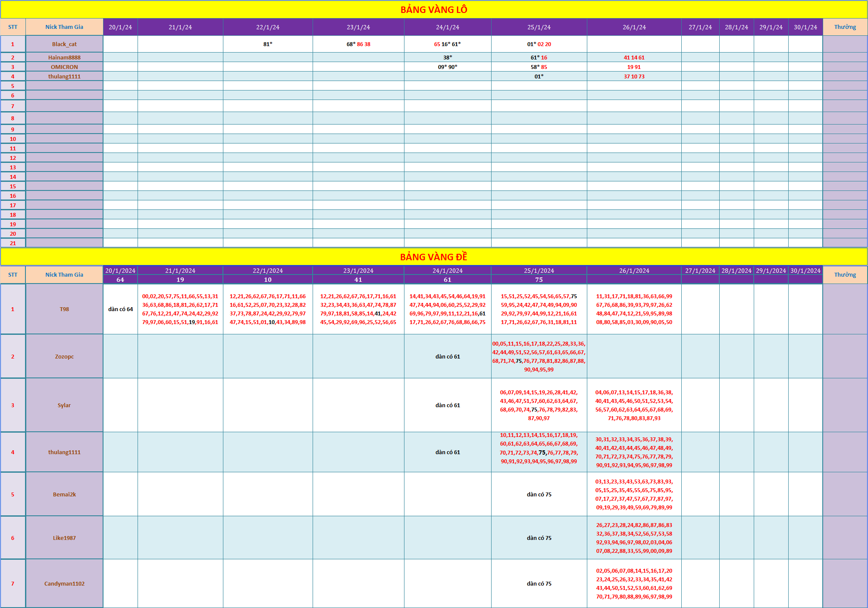This screenshot has height=608, width=868.
Task: Click the Bemai2k 'dàn có 75' cell
Action: [539, 494]
